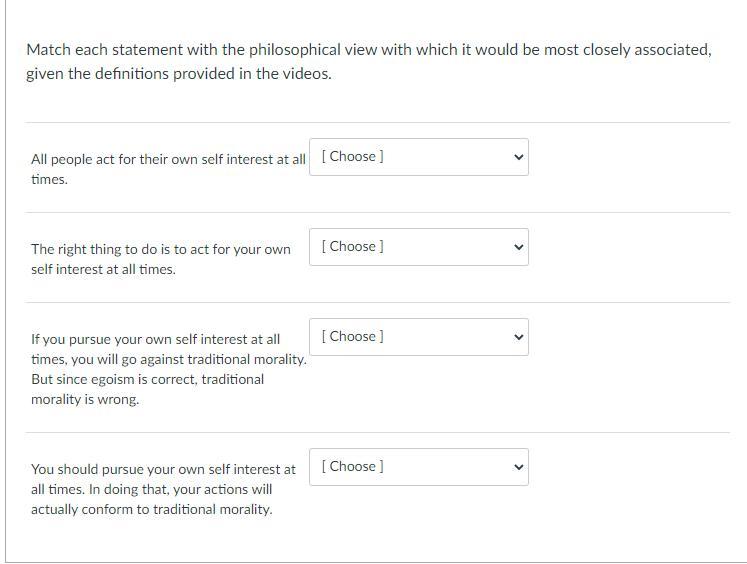This screenshot has width=747, height=564.
Task: Click the "Match each statement" instruction heading
Action: tap(368, 49)
